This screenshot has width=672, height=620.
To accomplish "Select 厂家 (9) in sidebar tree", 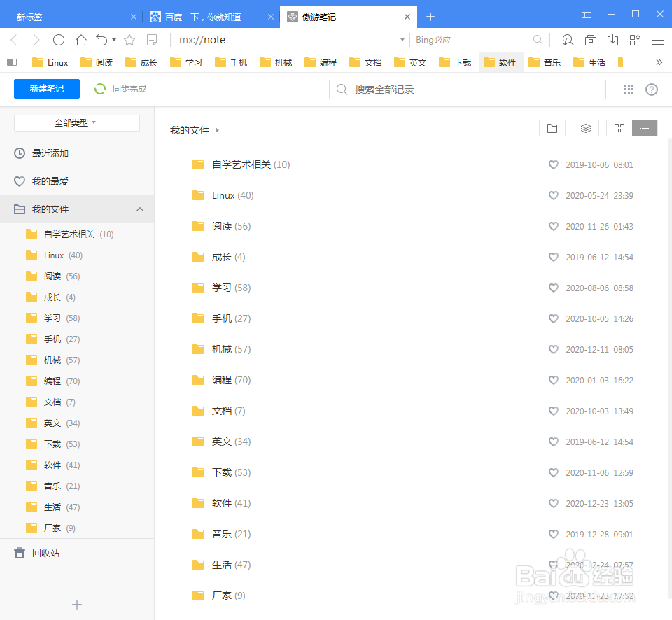I will tap(77, 528).
